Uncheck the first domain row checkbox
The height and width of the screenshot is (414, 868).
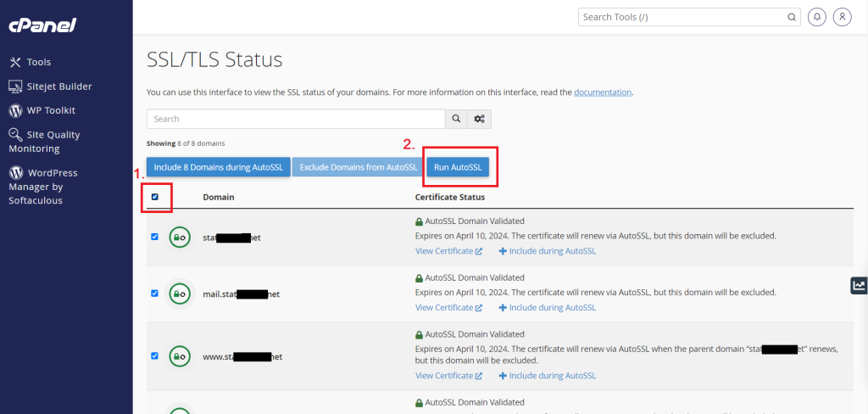point(154,237)
